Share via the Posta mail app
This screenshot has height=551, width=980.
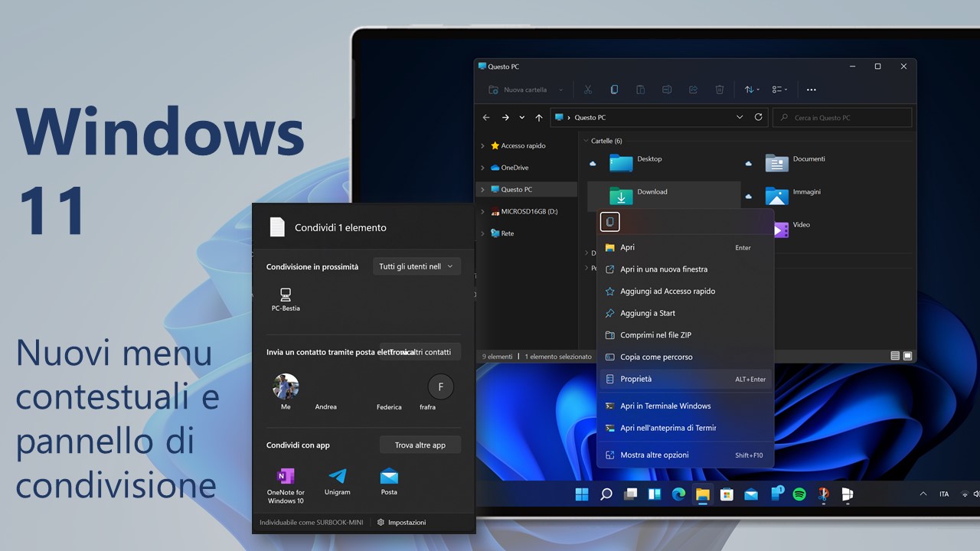click(x=389, y=481)
